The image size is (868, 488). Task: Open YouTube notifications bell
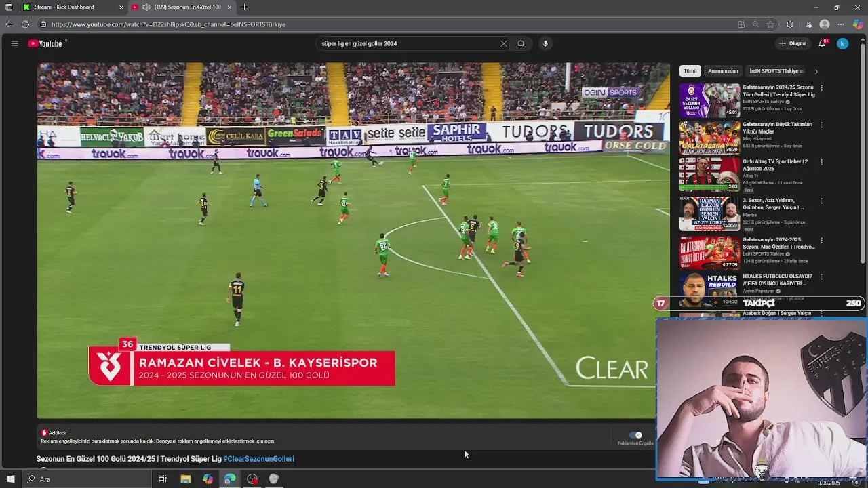click(822, 43)
